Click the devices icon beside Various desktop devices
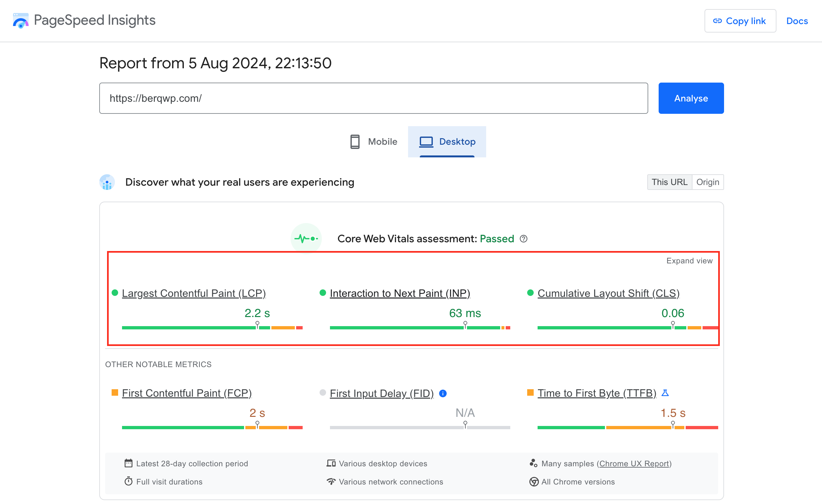822x504 pixels. tap(331, 463)
